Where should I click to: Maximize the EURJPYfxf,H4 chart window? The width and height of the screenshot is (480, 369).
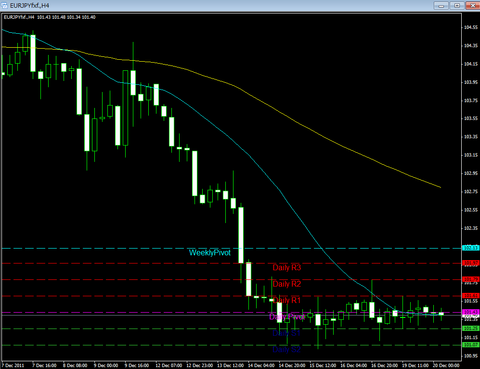(x=457, y=5)
